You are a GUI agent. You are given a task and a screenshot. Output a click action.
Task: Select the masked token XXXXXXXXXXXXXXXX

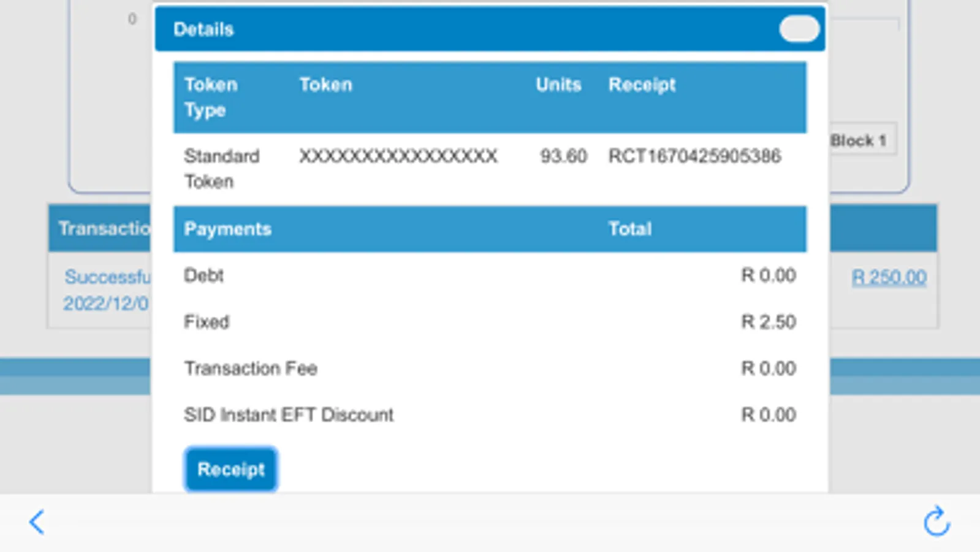point(398,156)
